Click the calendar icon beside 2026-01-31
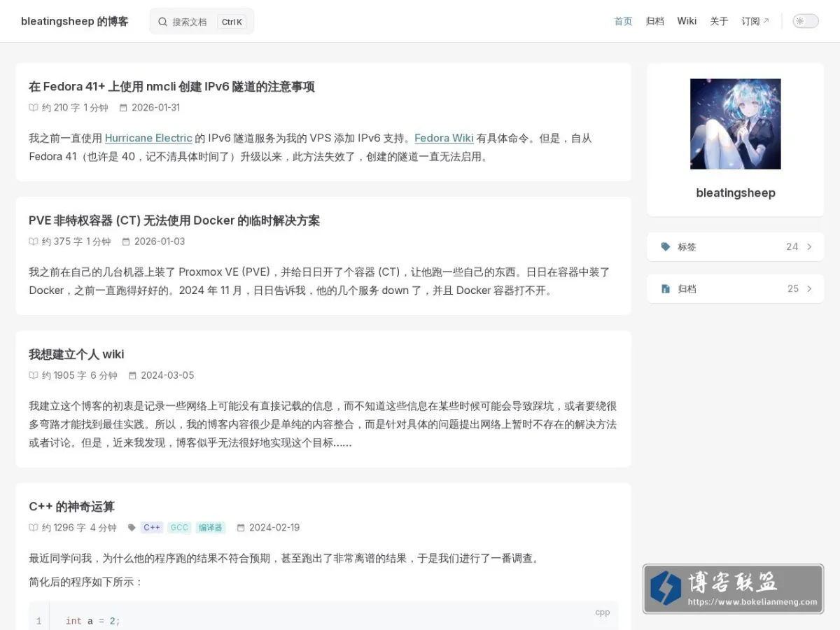This screenshot has width=840, height=630. [x=123, y=108]
